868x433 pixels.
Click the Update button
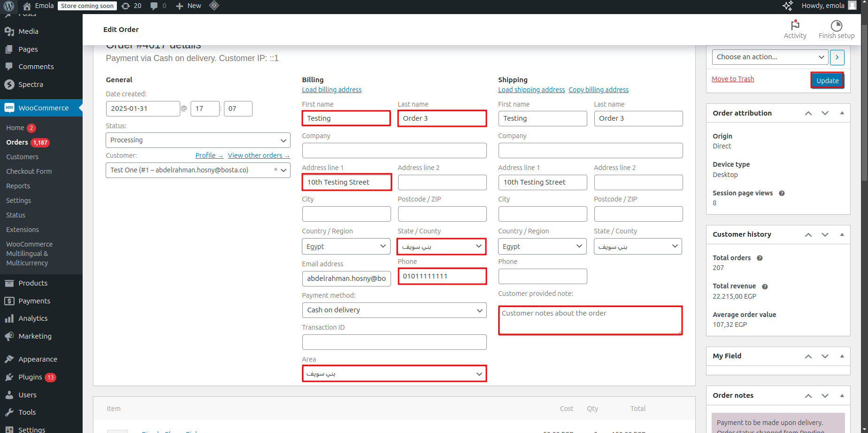tap(827, 81)
